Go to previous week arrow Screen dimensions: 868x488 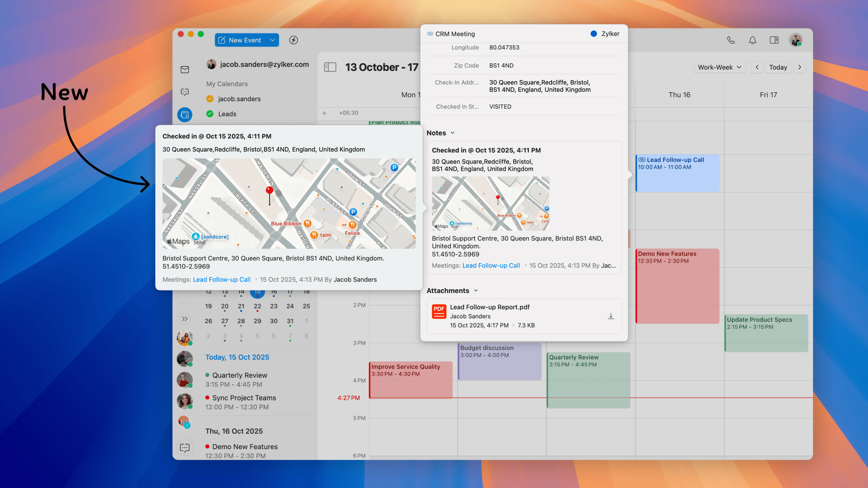(x=757, y=67)
